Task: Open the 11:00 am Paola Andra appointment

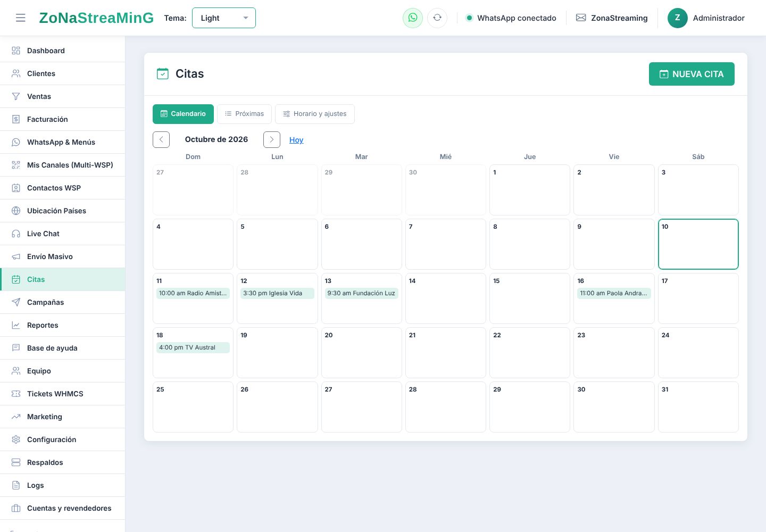Action: point(614,293)
